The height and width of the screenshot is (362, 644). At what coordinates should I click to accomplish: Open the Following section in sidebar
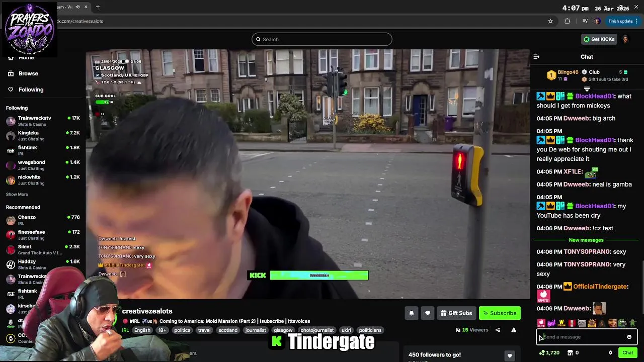[31, 89]
